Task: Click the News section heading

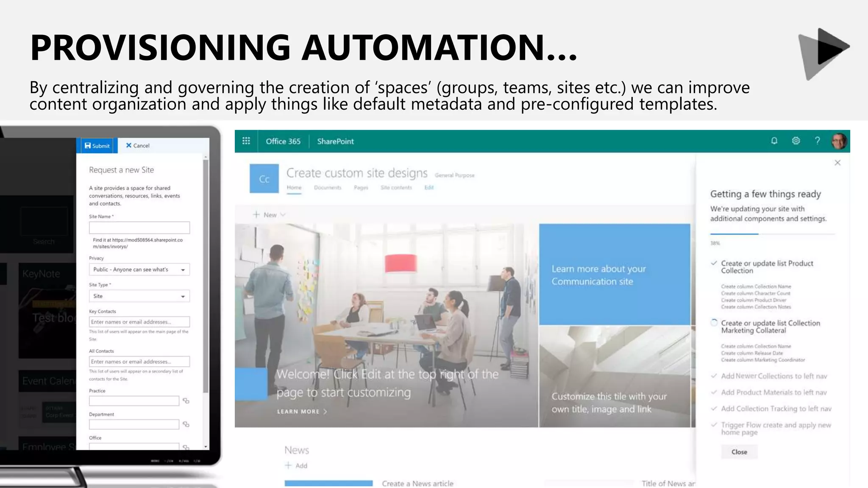Action: [297, 450]
